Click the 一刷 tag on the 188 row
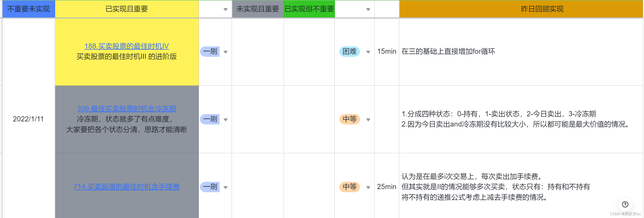Viewport: 644px width, 218px height. coord(210,52)
